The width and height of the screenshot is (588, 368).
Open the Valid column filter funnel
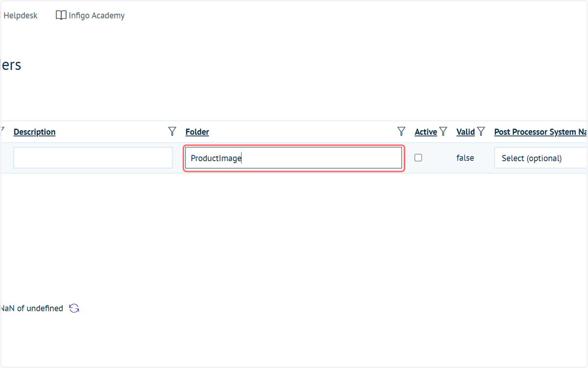(x=481, y=131)
